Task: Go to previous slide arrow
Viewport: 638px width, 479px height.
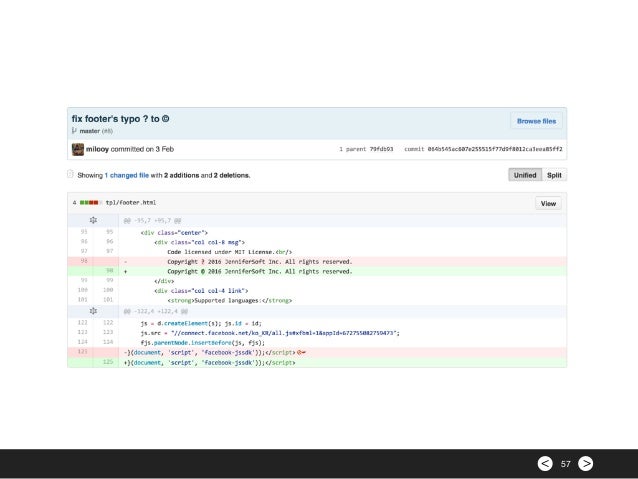Action: [545, 463]
